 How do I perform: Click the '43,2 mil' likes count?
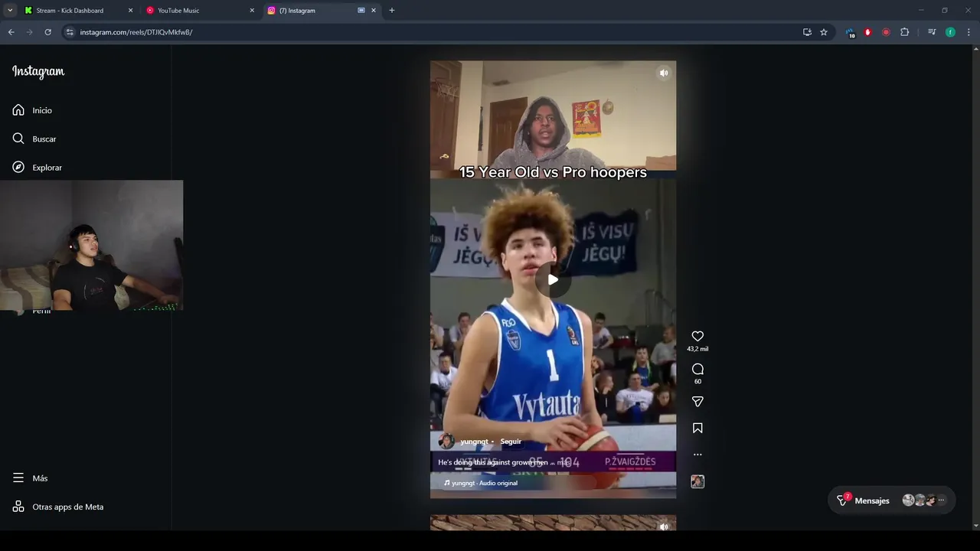pos(697,349)
